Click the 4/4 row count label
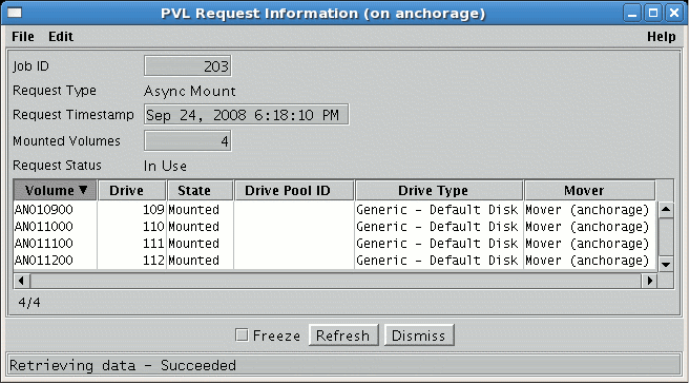 coord(29,302)
